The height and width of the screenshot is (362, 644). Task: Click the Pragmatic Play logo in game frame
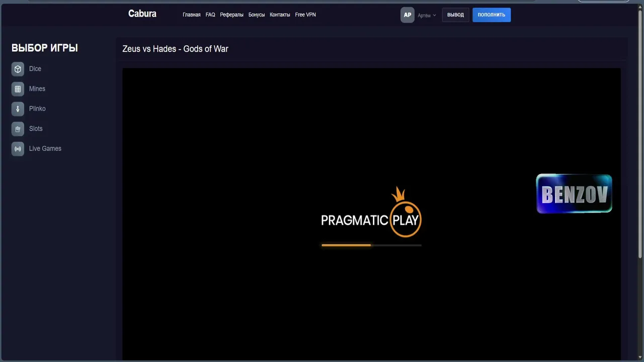click(371, 212)
